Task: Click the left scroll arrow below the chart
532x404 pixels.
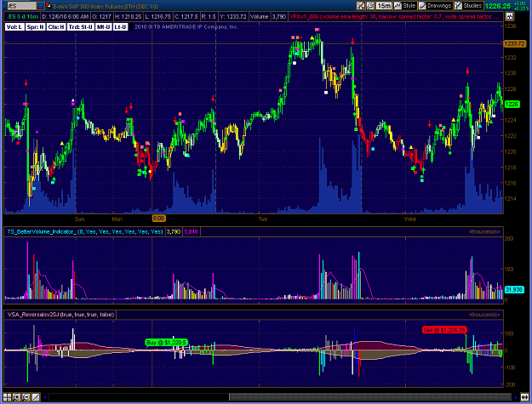Action: 44,397
